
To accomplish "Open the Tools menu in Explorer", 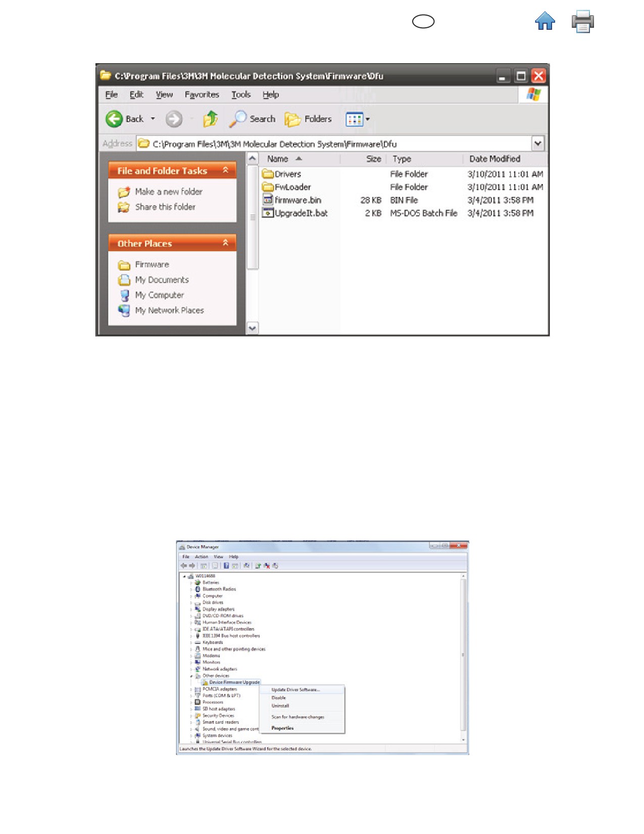I will pos(241,95).
